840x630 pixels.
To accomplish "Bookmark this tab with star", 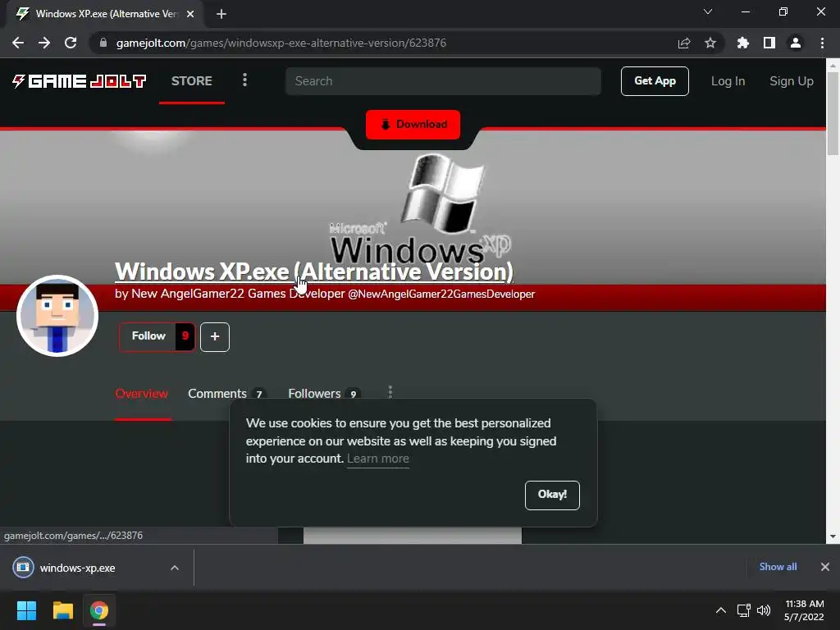I will (710, 43).
